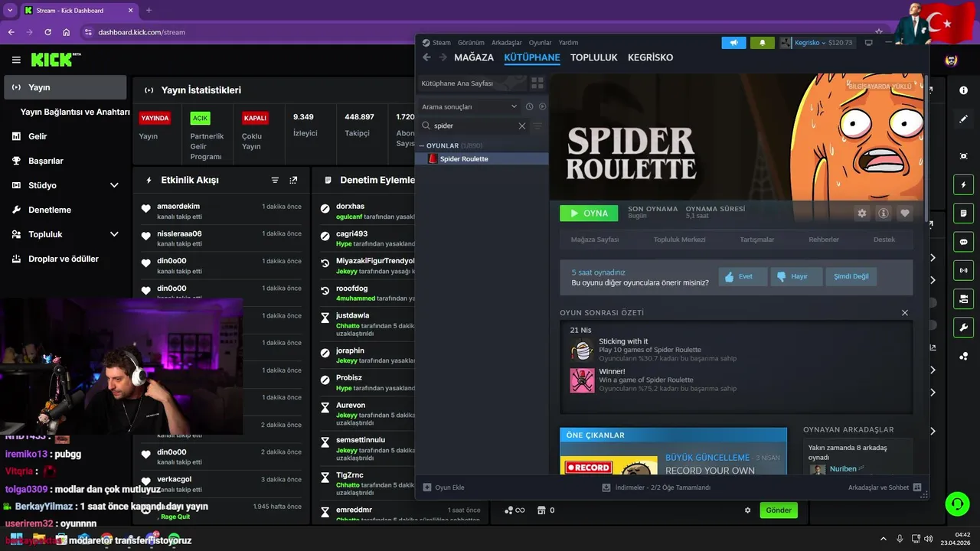Open Spider Roulette info icon

coord(884,214)
